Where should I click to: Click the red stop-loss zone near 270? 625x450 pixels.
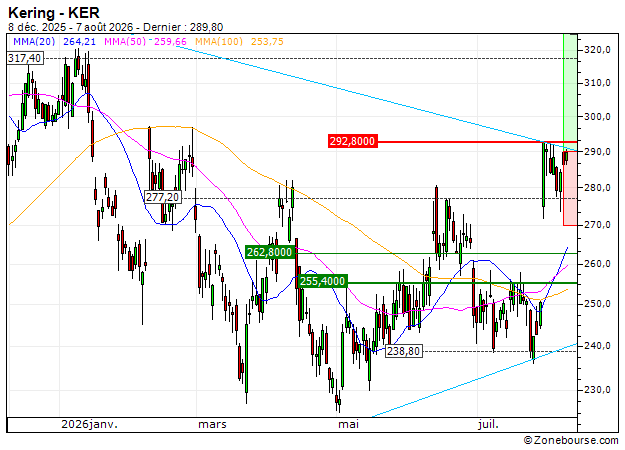click(x=570, y=188)
